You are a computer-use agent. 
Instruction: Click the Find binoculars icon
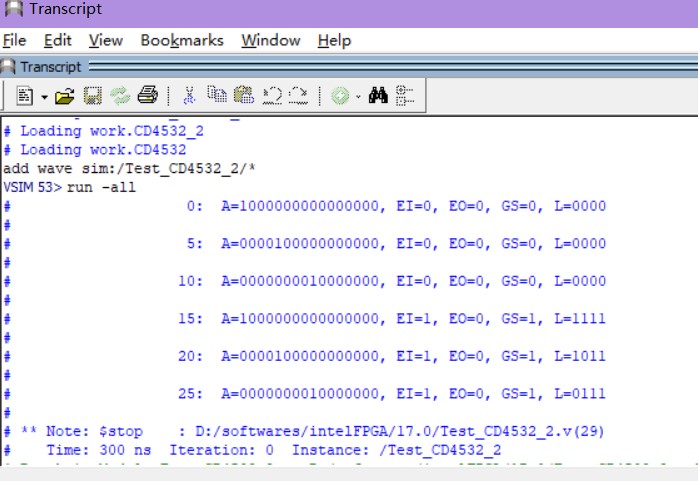[x=378, y=95]
